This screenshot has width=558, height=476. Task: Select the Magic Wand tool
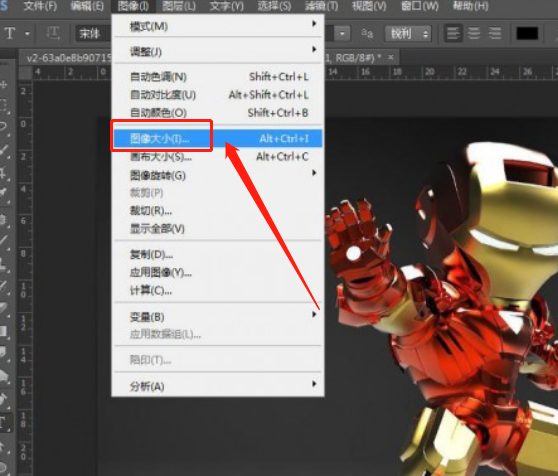(x=5, y=150)
